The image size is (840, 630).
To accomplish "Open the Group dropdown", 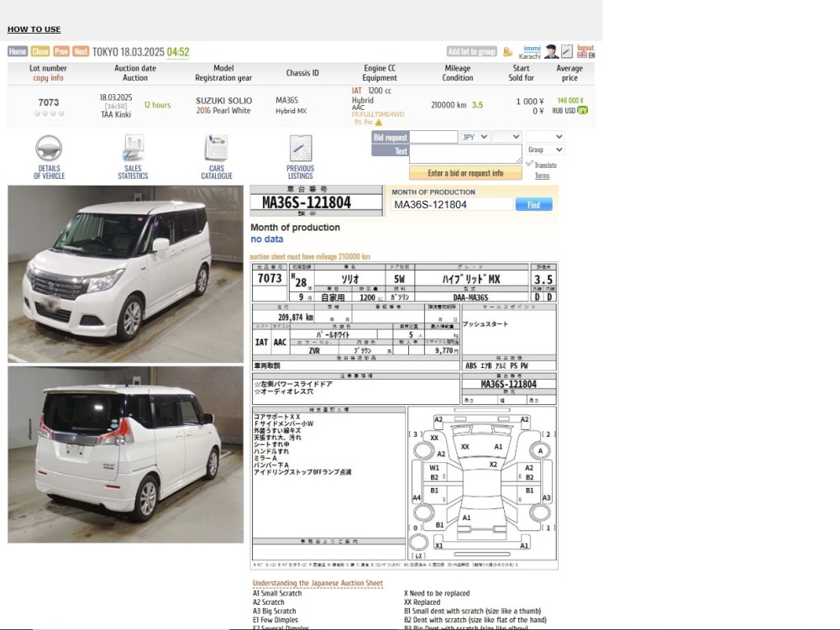I will (x=545, y=150).
